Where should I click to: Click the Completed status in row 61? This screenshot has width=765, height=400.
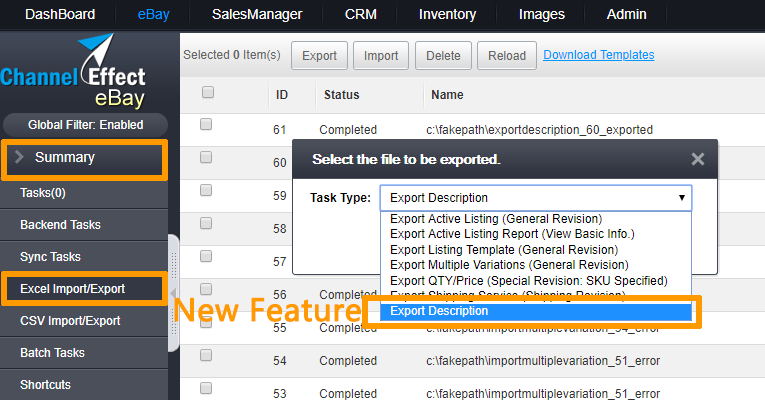tap(348, 130)
